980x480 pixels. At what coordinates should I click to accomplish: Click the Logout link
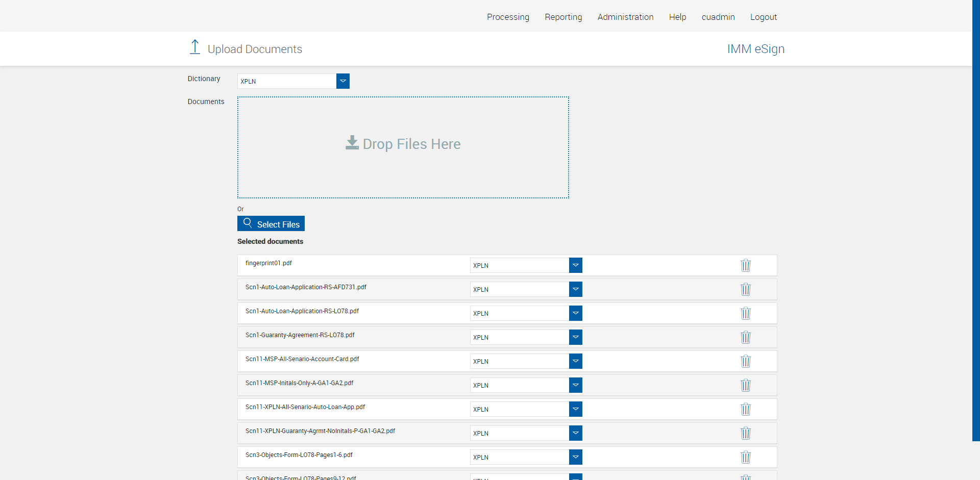(x=763, y=17)
